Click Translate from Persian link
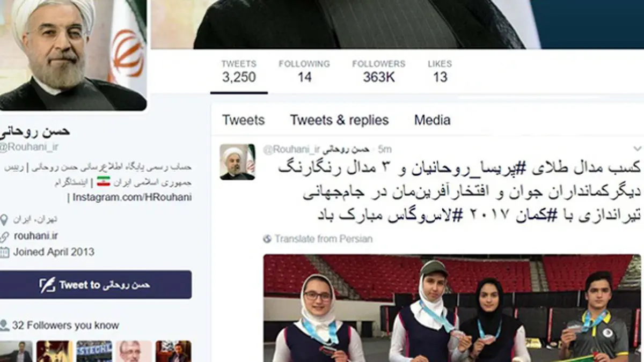 [x=323, y=239]
